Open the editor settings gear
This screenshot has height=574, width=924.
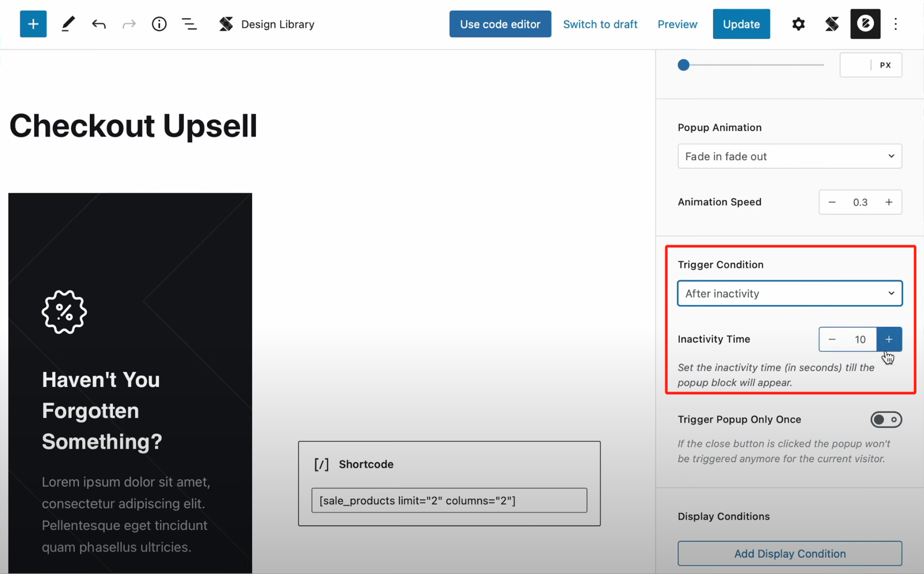pos(798,24)
